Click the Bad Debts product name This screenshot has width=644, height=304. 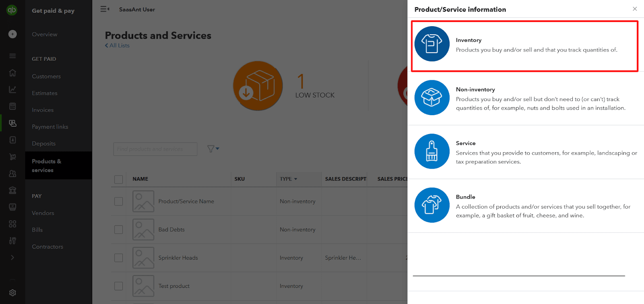click(171, 230)
